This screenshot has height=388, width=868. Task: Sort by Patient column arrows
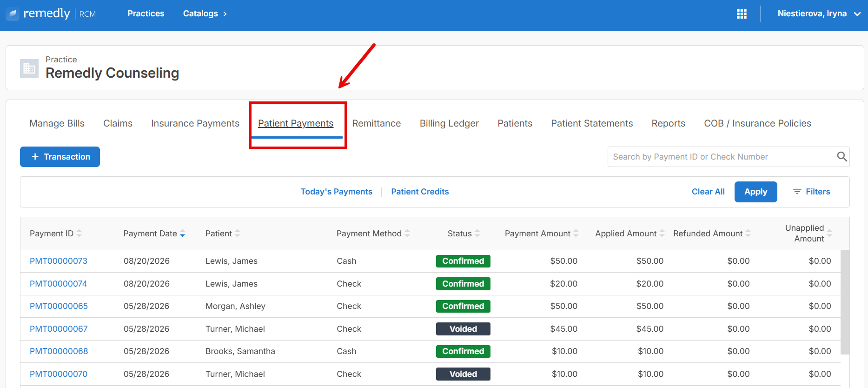click(237, 234)
